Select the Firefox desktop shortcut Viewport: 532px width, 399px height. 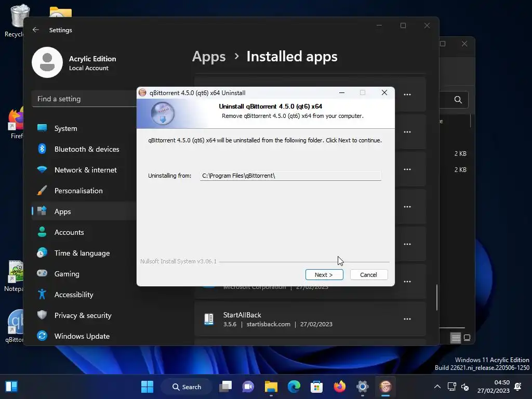point(15,123)
